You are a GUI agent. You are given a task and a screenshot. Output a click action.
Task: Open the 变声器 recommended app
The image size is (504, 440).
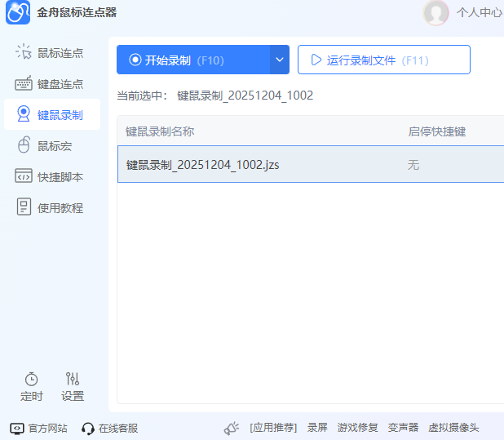[403, 428]
